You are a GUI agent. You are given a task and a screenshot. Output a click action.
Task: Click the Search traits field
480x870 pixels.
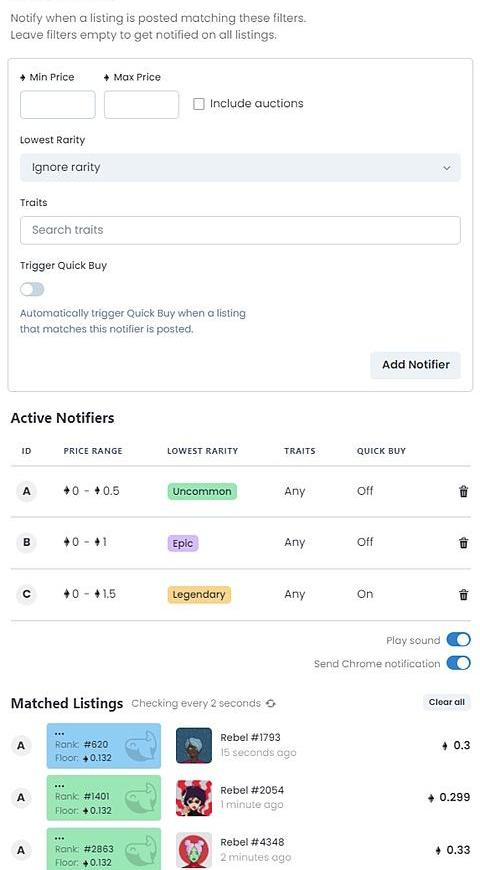point(240,230)
